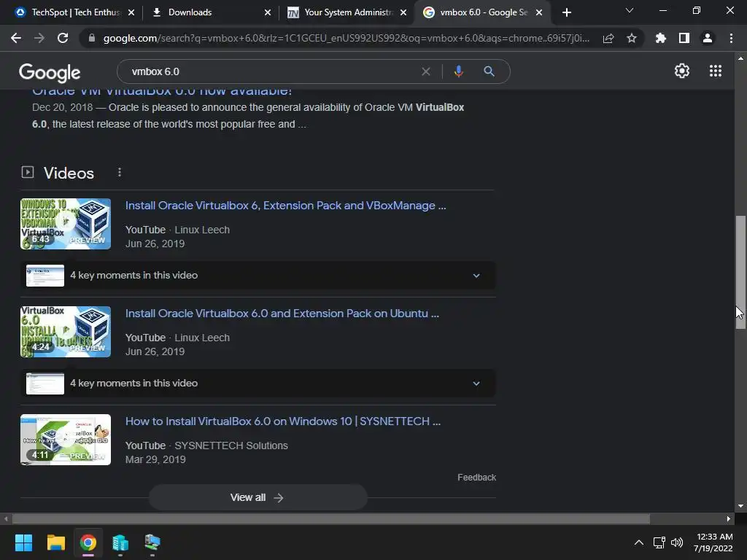Click the forward navigation arrow
This screenshot has height=560, width=747.
click(x=39, y=38)
